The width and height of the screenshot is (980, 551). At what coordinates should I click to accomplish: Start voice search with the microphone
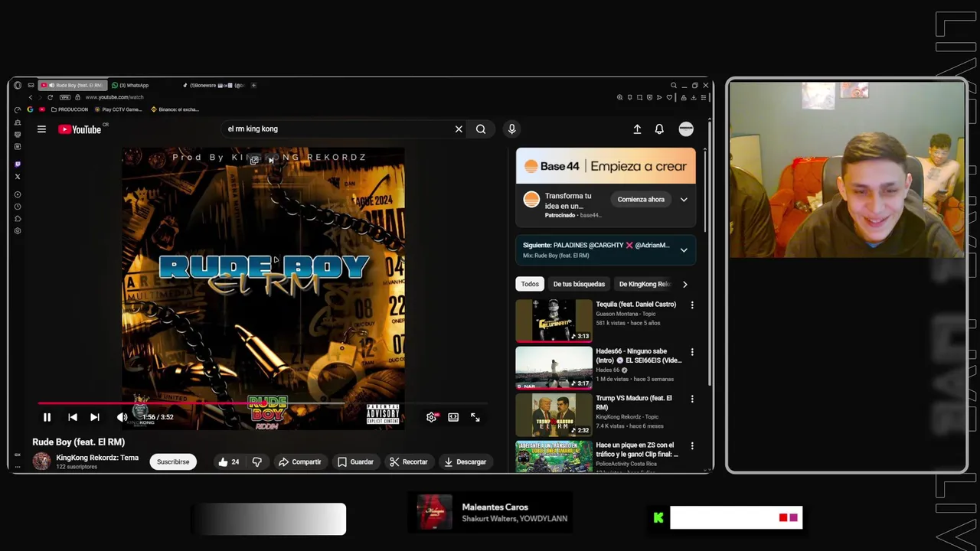coord(511,129)
